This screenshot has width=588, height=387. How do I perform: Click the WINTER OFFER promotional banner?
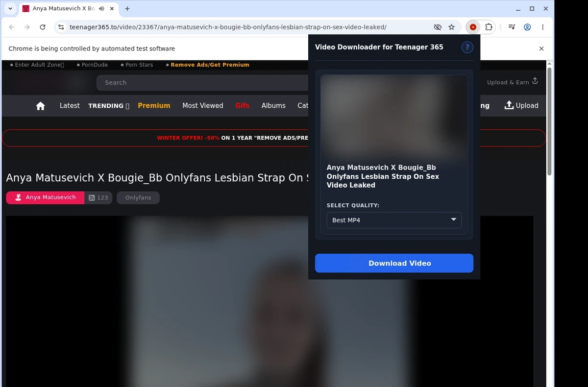pos(274,138)
